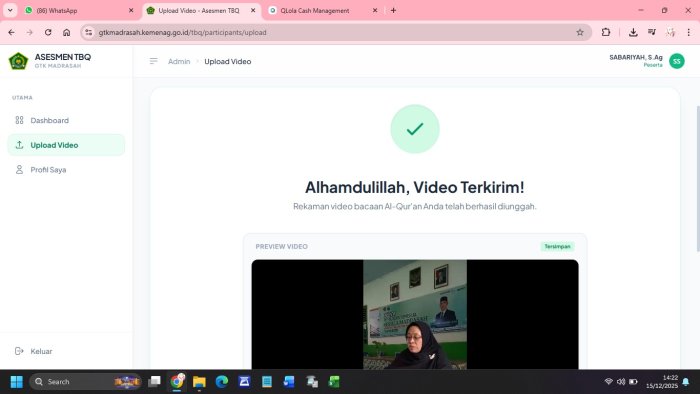This screenshot has width=700, height=394.
Task: Click the battery tray icon
Action: pyautogui.click(x=633, y=382)
